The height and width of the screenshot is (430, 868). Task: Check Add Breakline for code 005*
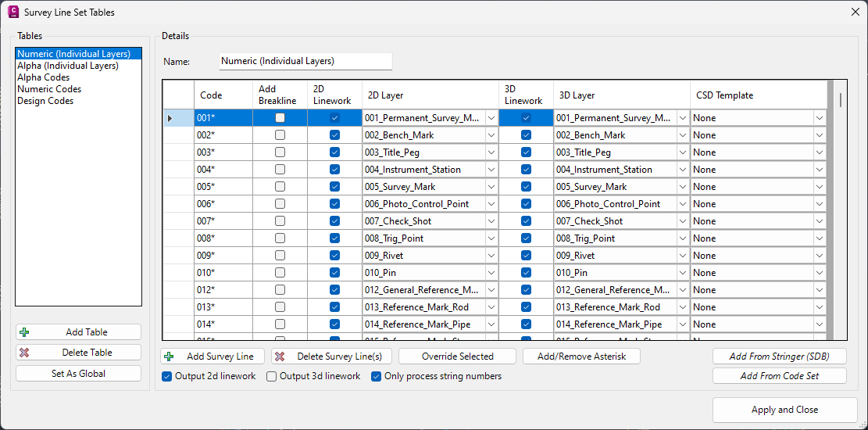point(280,187)
